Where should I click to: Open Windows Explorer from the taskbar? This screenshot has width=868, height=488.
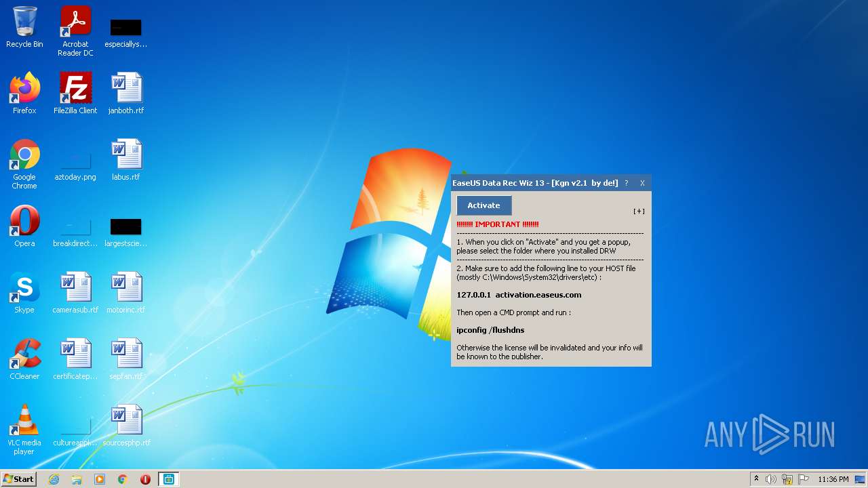click(x=77, y=479)
